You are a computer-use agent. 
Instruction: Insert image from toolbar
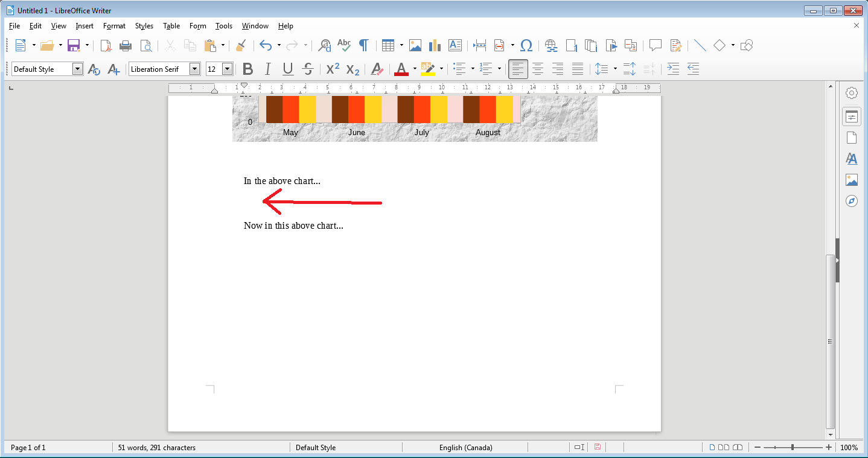[x=415, y=45]
